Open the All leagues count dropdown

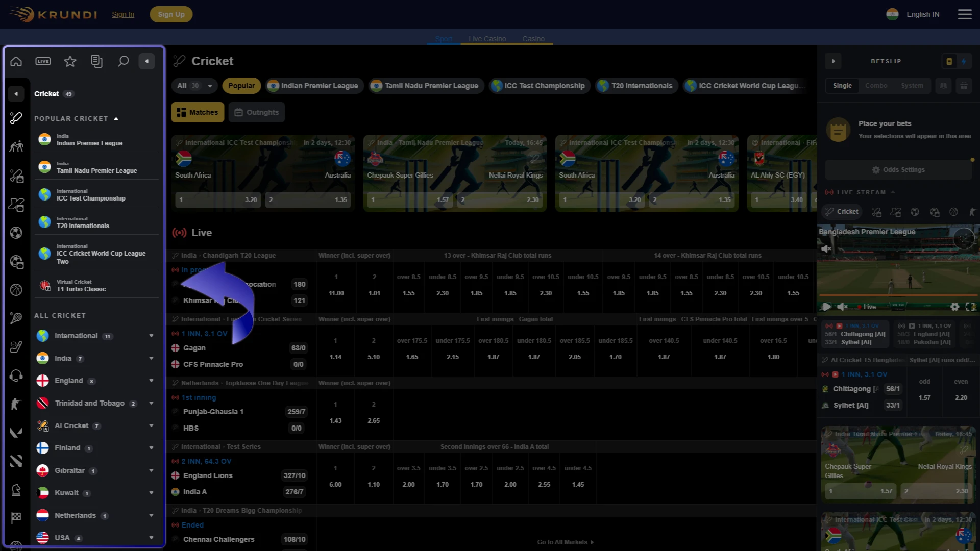(194, 86)
